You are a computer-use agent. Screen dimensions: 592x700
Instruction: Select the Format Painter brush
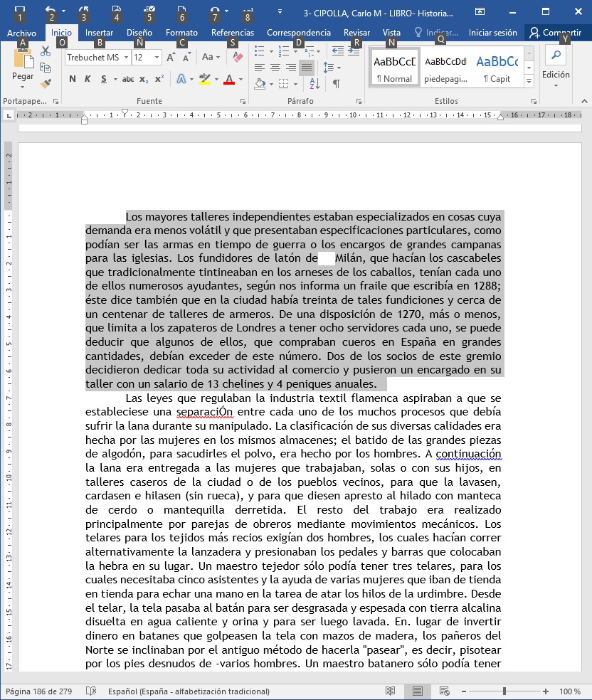[x=45, y=83]
